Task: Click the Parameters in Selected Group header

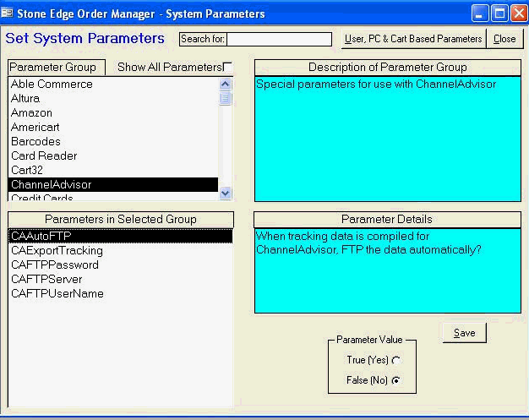Action: tap(121, 219)
